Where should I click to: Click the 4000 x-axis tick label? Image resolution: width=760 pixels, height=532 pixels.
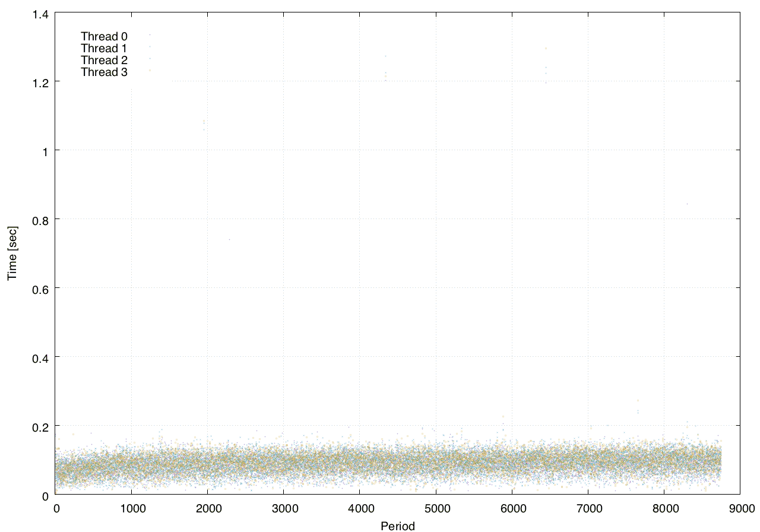(x=360, y=508)
